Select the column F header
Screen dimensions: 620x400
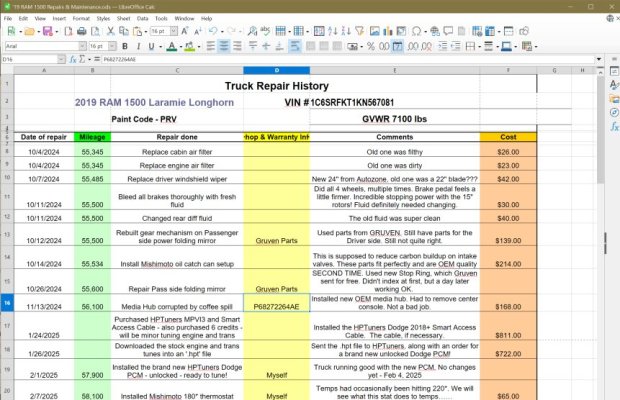tap(508, 70)
